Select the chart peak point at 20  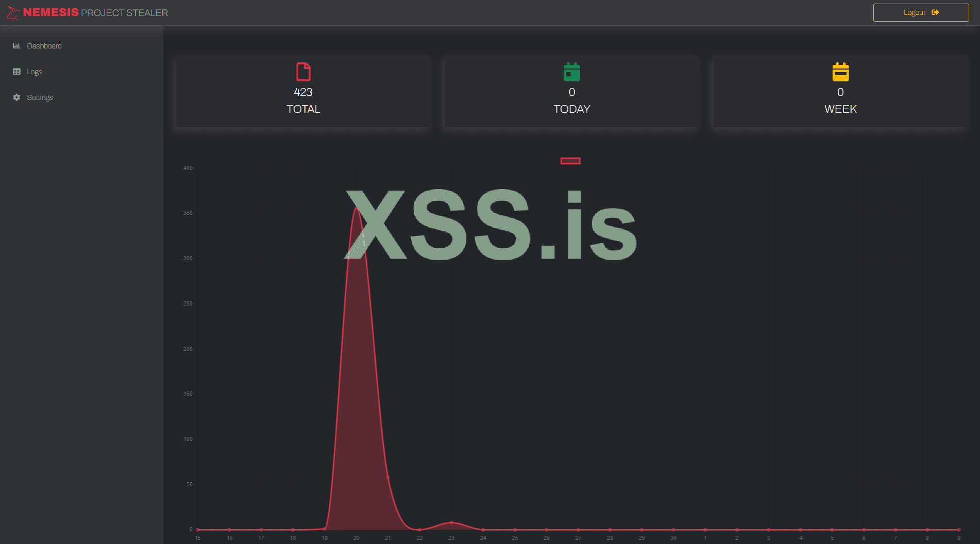(356, 209)
